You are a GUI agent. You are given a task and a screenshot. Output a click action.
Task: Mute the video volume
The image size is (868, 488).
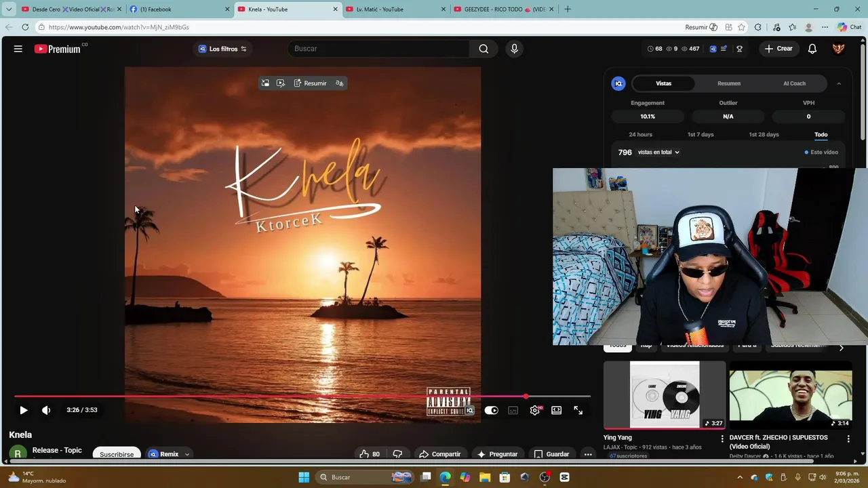coord(46,410)
